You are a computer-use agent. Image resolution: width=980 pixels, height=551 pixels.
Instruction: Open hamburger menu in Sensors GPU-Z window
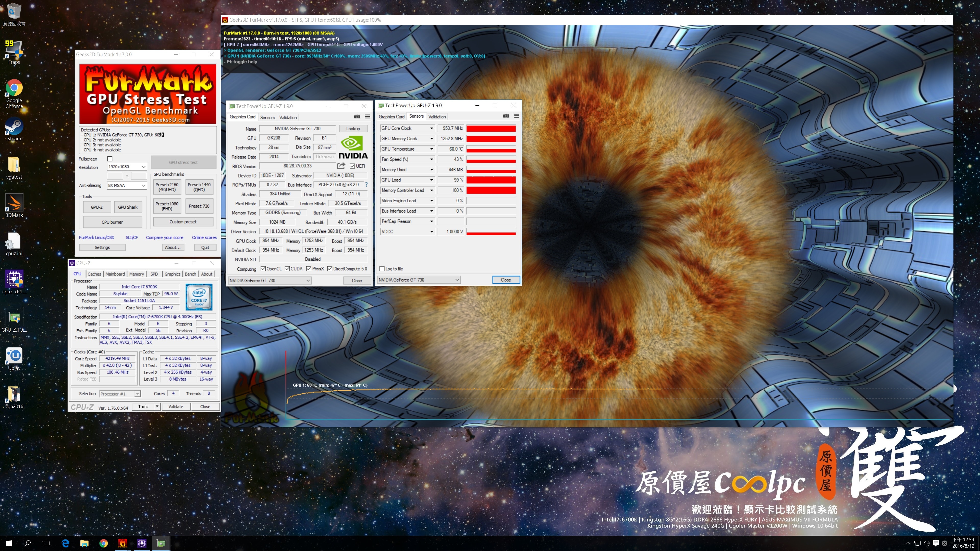pyautogui.click(x=517, y=116)
